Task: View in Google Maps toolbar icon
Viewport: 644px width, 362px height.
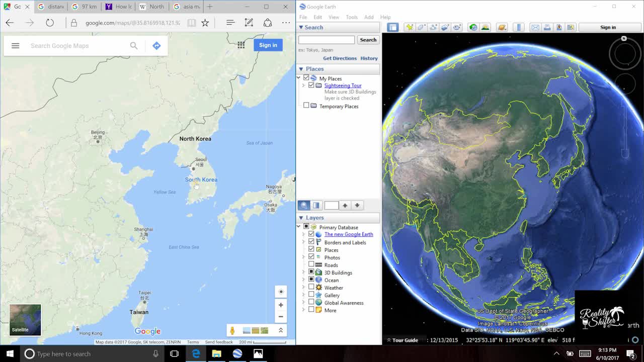Action: click(x=571, y=27)
